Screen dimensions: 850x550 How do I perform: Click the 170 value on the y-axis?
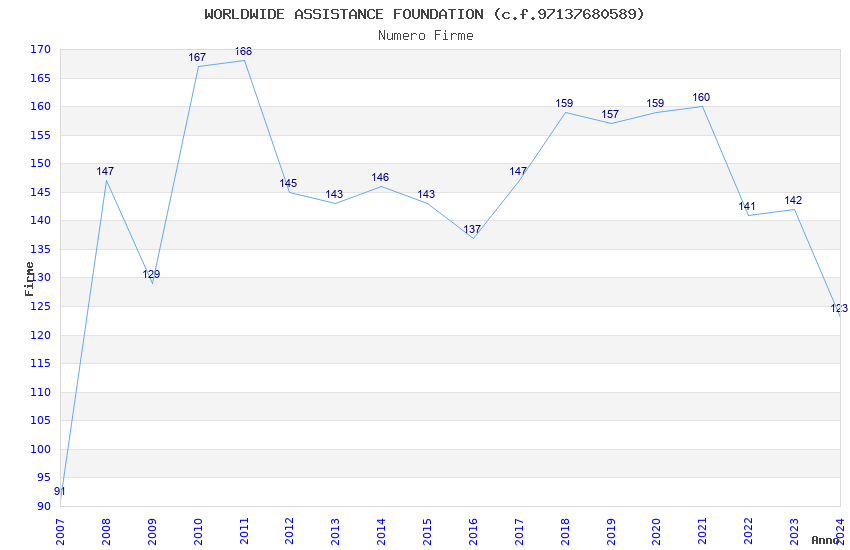tap(41, 49)
